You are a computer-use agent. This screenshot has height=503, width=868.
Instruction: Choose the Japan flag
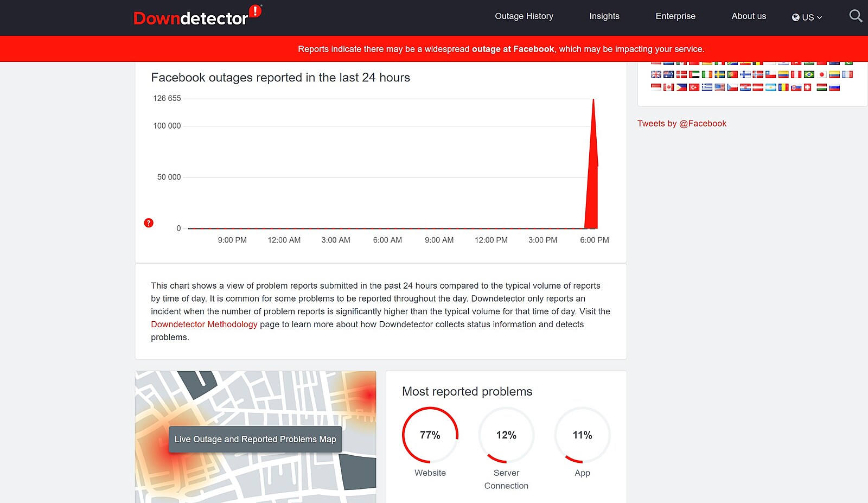point(822,75)
